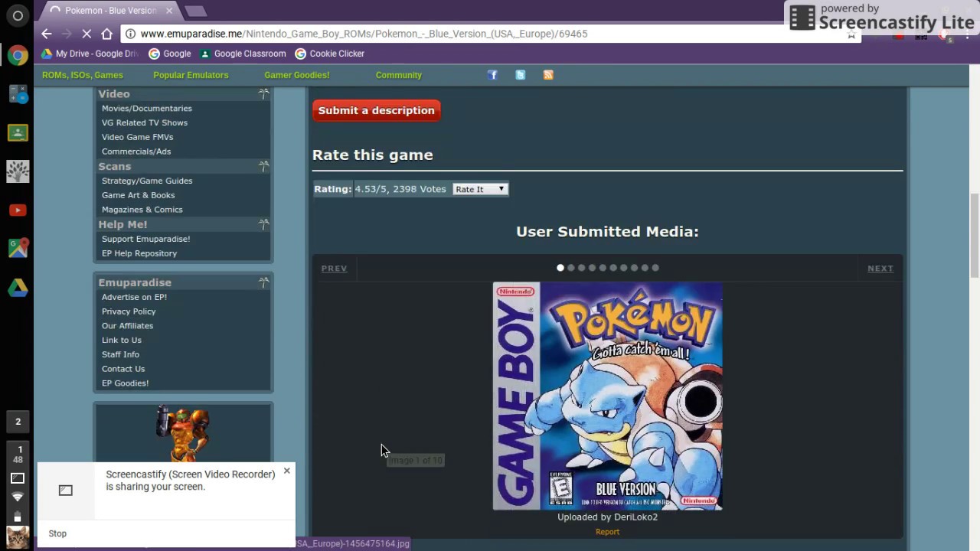The width and height of the screenshot is (980, 551).
Task: Collapse the Video sidebar section
Action: point(263,93)
